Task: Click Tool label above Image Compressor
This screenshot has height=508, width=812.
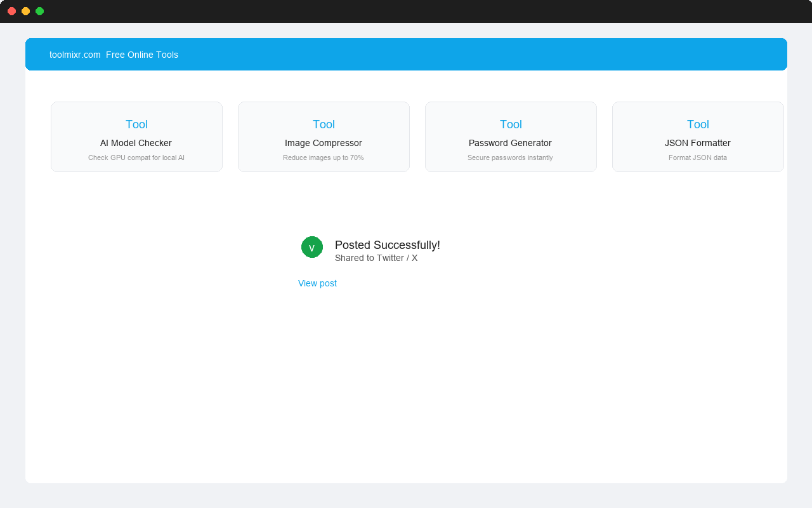Action: (324, 124)
